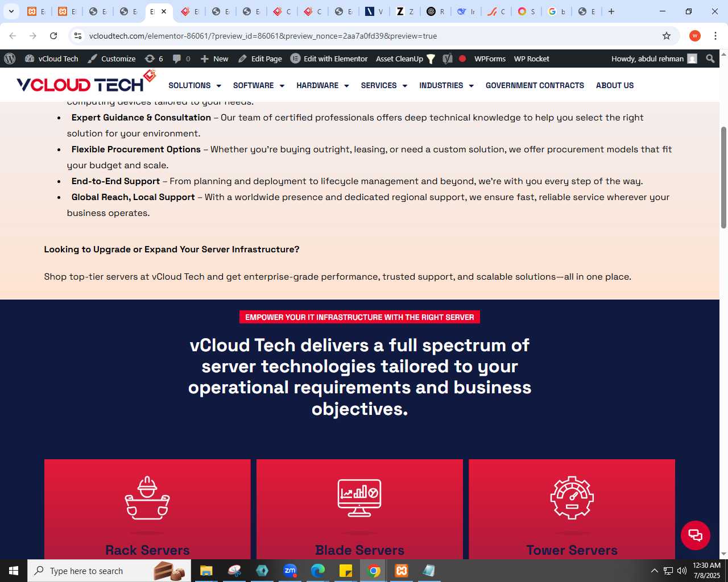Screen dimensions: 728x582
Task: Click the Blade Servers monitor chart icon
Action: click(x=359, y=498)
